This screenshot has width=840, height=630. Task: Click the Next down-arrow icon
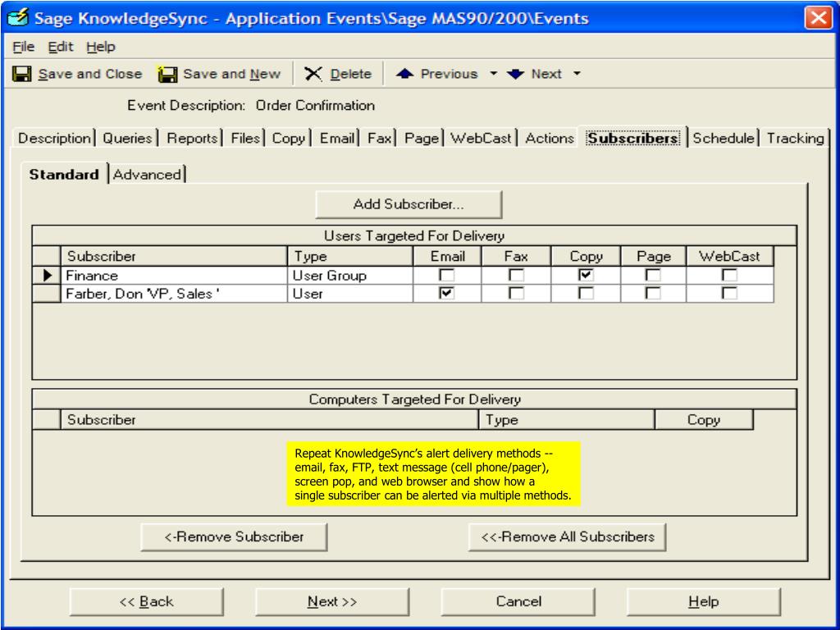[515, 74]
